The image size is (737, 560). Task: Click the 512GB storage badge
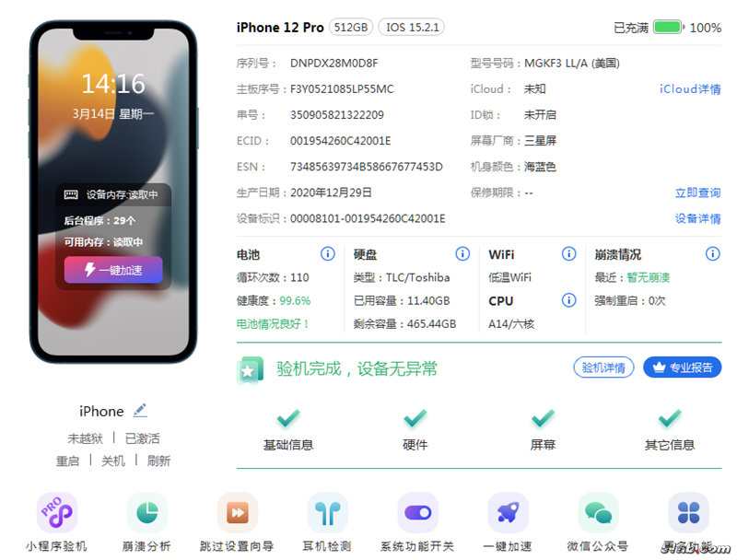(351, 28)
